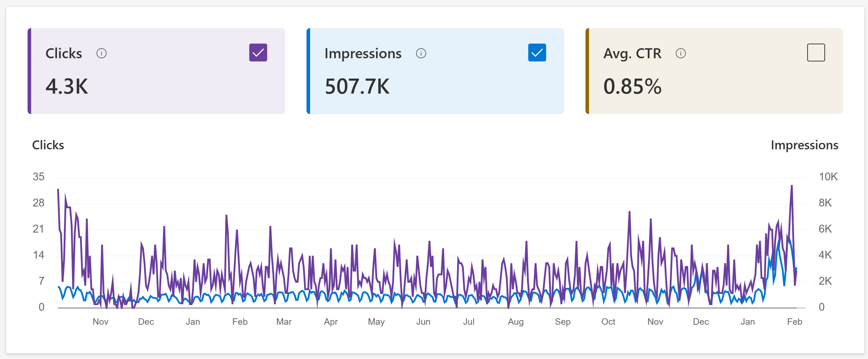Image resolution: width=868 pixels, height=359 pixels.
Task: Click the 8K impressions axis label
Action: coord(825,203)
